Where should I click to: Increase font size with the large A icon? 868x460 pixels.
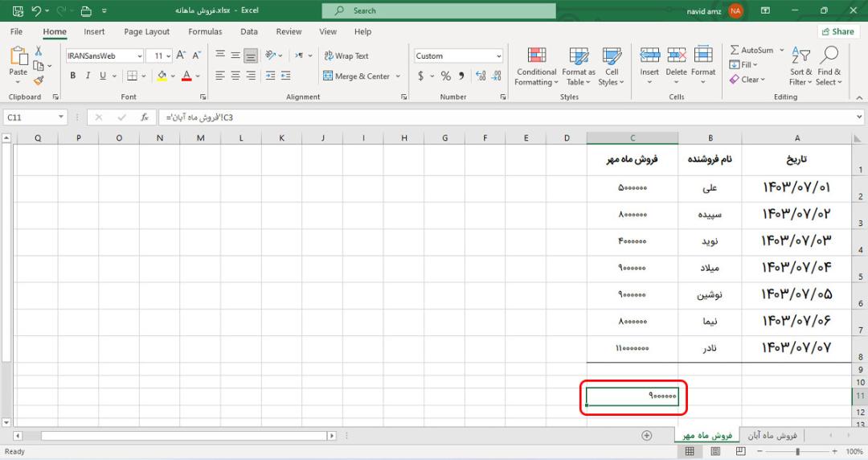click(x=181, y=55)
